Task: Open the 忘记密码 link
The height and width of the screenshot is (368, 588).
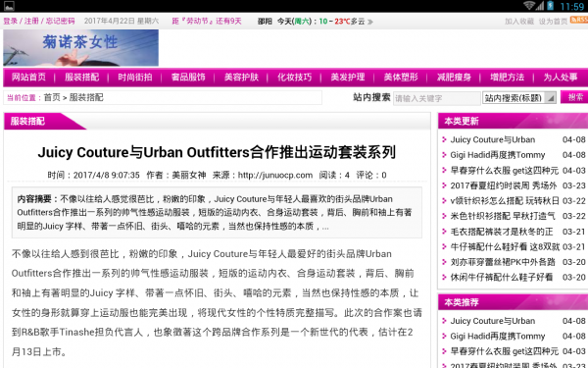Action: tap(60, 22)
